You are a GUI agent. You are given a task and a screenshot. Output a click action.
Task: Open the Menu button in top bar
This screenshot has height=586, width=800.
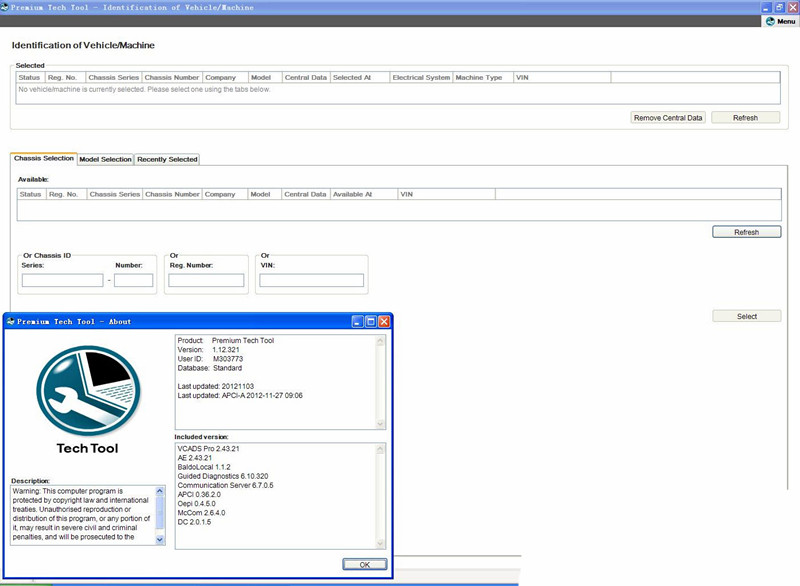[x=781, y=21]
